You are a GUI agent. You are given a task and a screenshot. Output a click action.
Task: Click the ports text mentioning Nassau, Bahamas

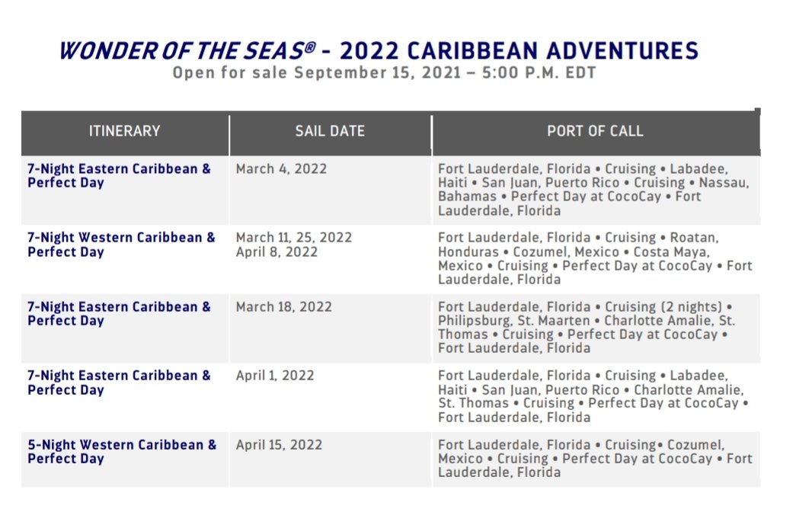[x=593, y=190]
